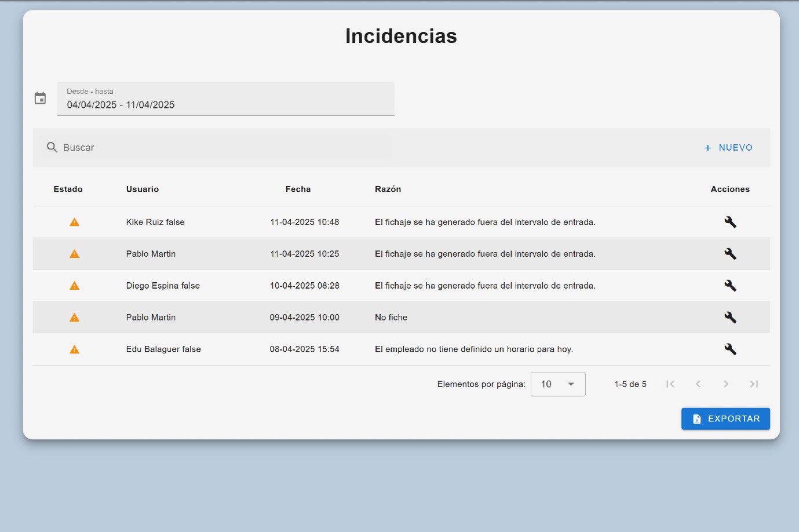
Task: Jump to the last page
Action: [x=753, y=384]
